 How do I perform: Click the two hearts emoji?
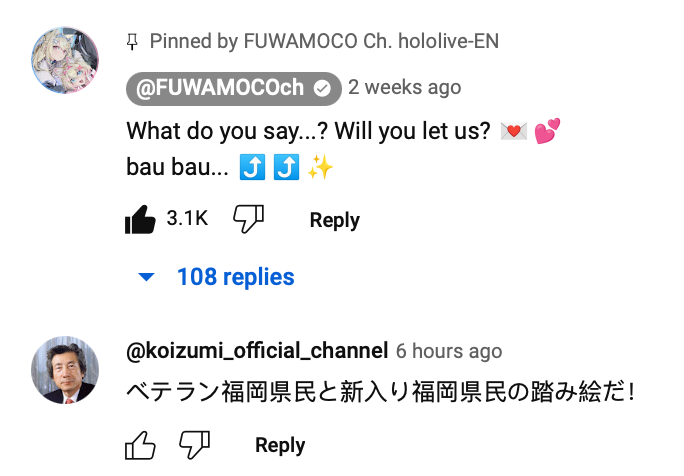click(x=547, y=131)
